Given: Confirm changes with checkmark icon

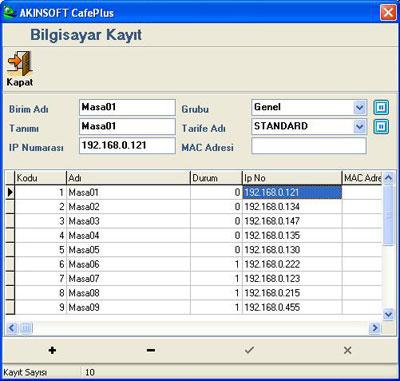Looking at the screenshot, I should click(x=249, y=350).
